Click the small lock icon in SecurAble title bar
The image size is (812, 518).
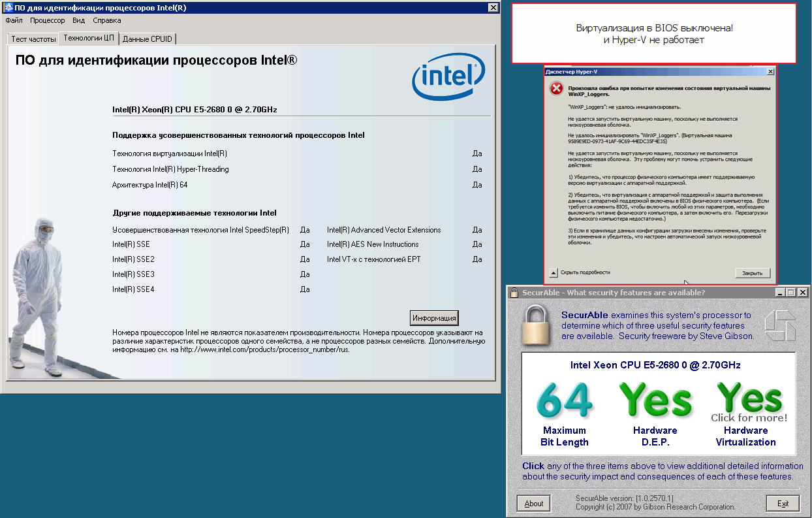514,293
